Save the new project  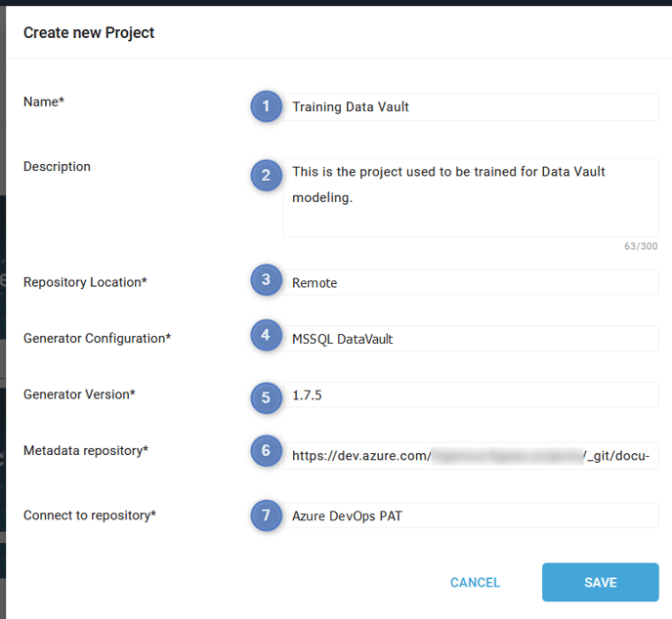(x=601, y=582)
